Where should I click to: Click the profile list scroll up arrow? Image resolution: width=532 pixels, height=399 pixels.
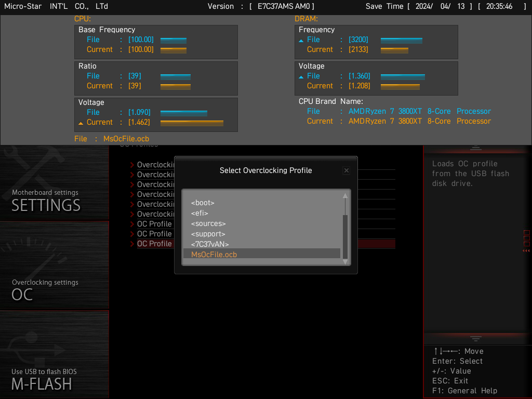[x=345, y=196]
